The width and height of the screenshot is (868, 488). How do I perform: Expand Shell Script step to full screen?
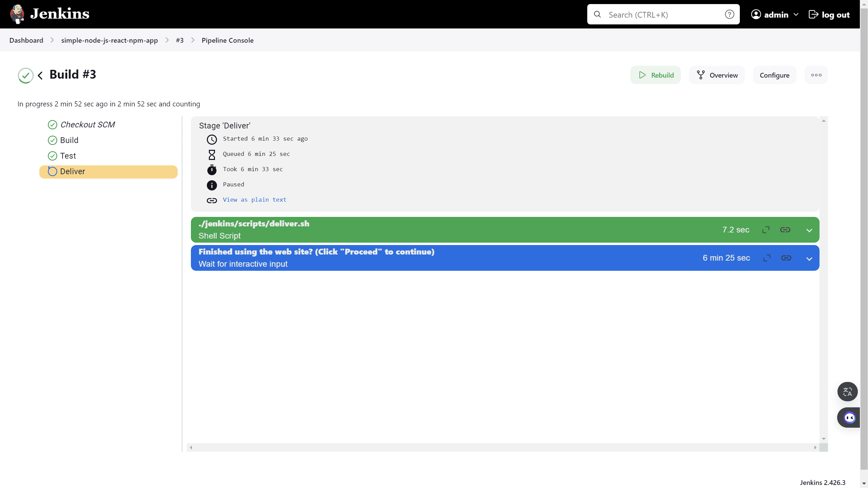click(x=766, y=229)
